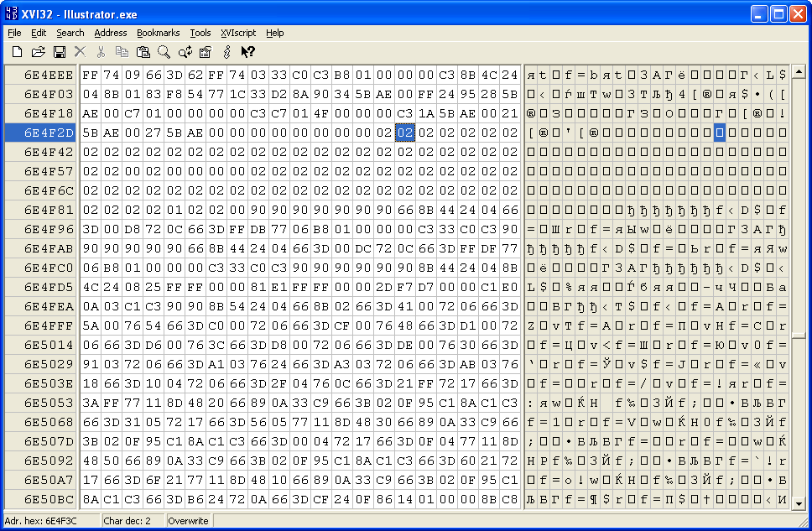
Task: Select address row 6E5014
Action: click(x=40, y=345)
